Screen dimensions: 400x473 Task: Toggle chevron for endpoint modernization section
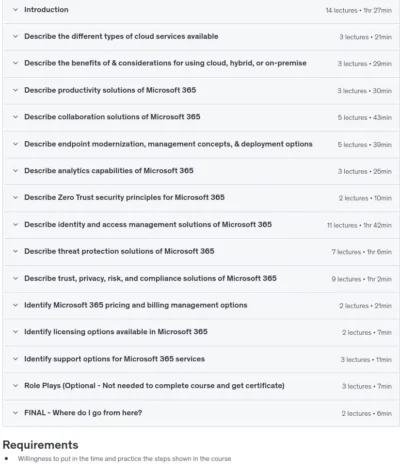[15, 144]
